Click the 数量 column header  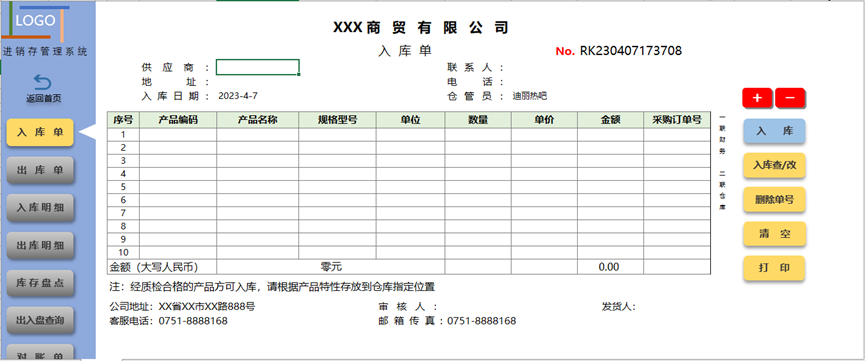coord(478,120)
